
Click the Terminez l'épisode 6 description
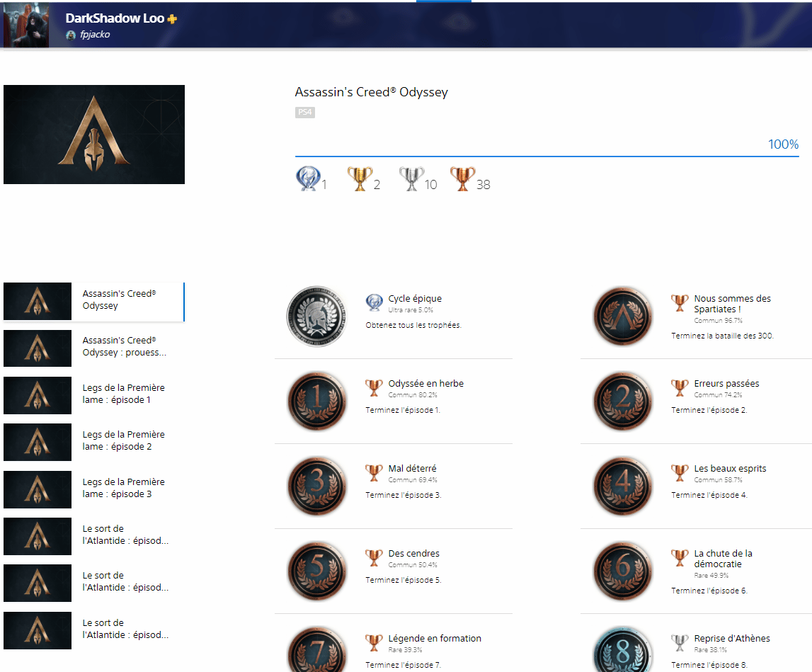pos(709,591)
